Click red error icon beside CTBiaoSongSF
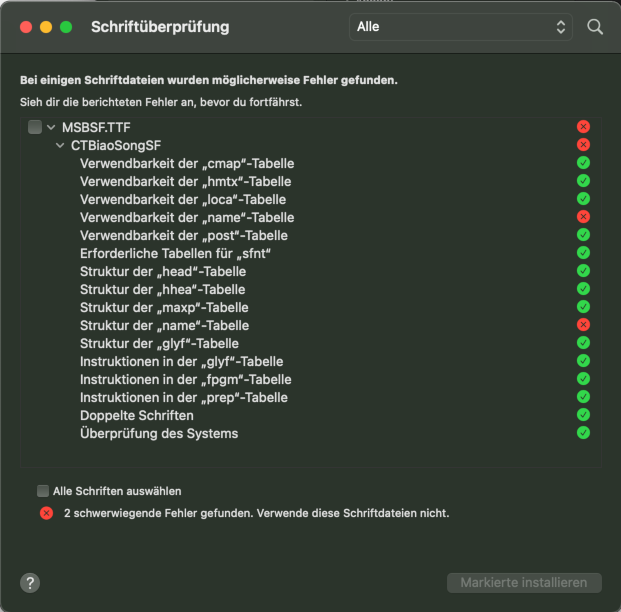The image size is (621, 612). point(583,145)
